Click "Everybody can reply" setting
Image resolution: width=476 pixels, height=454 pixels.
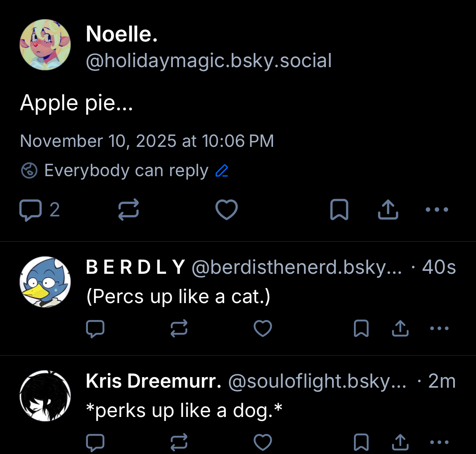(x=126, y=171)
